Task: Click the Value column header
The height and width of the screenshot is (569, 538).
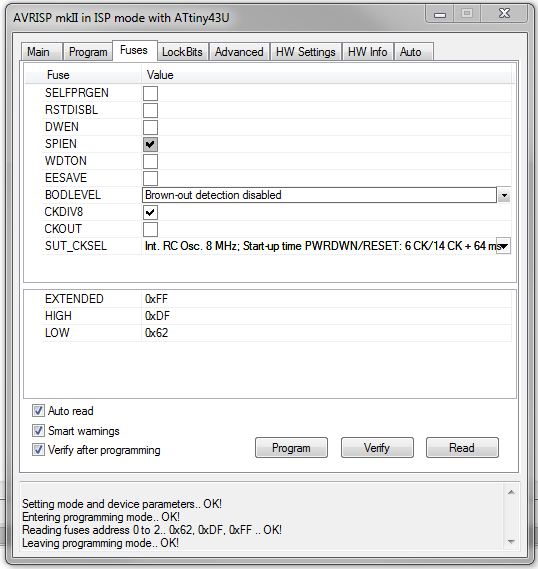Action: 160,75
